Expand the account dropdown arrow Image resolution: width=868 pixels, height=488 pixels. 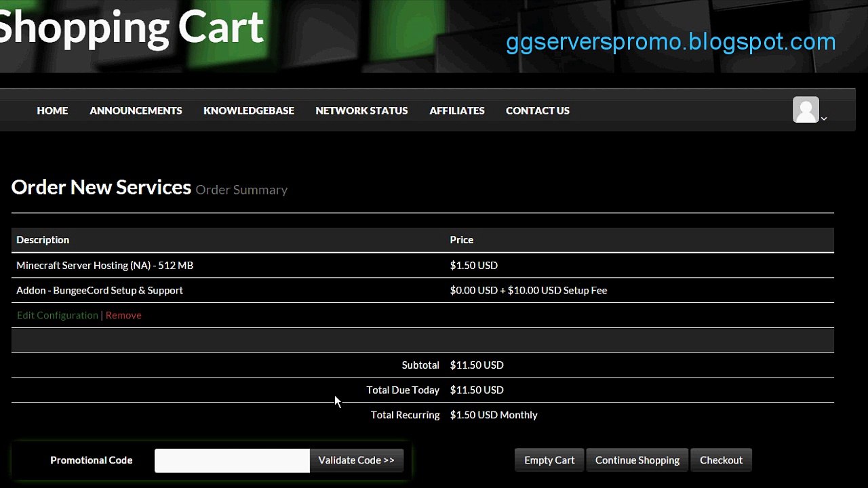click(824, 119)
